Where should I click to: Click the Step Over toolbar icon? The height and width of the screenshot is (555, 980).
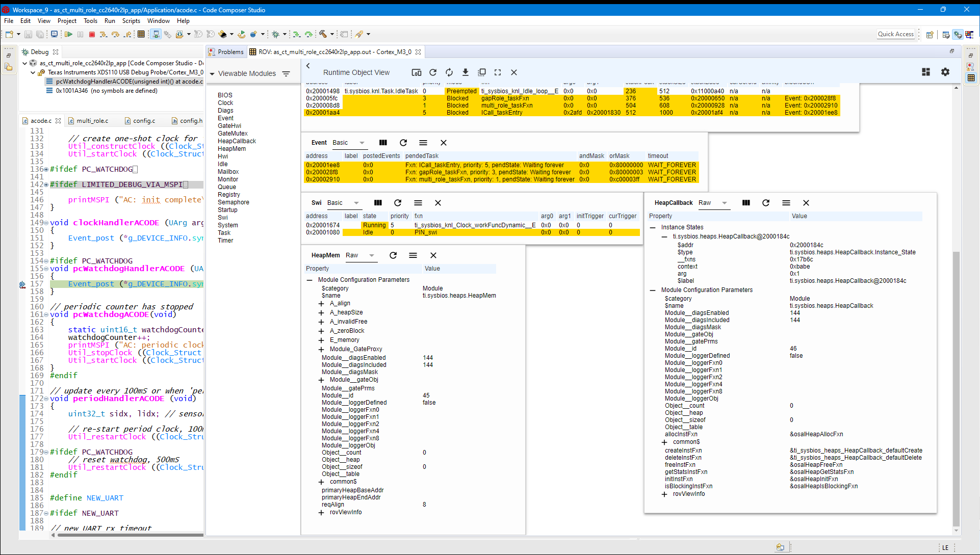pyautogui.click(x=115, y=34)
